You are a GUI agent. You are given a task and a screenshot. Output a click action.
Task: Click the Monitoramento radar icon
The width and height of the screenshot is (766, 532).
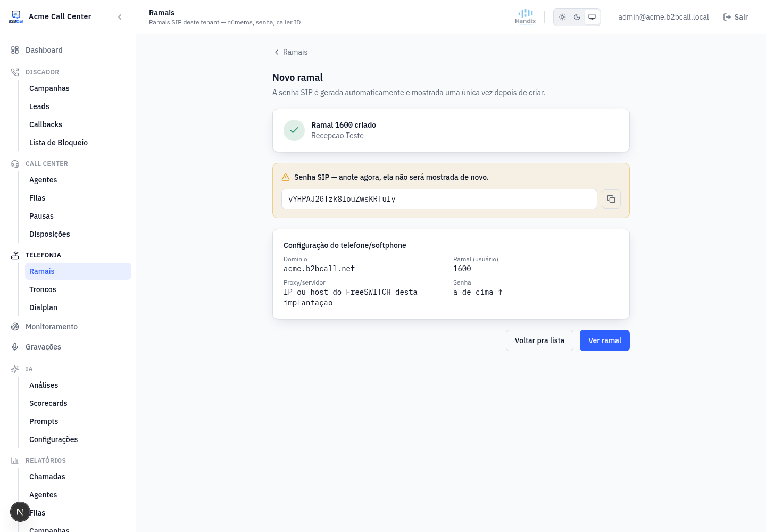click(x=15, y=327)
